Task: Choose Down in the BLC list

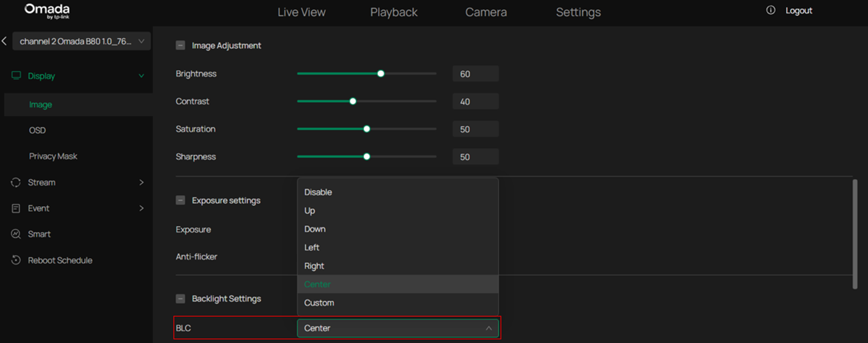Action: (x=398, y=229)
